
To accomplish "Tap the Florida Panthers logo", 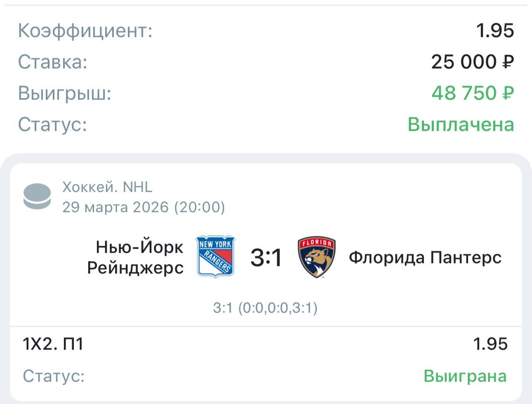I will [317, 257].
